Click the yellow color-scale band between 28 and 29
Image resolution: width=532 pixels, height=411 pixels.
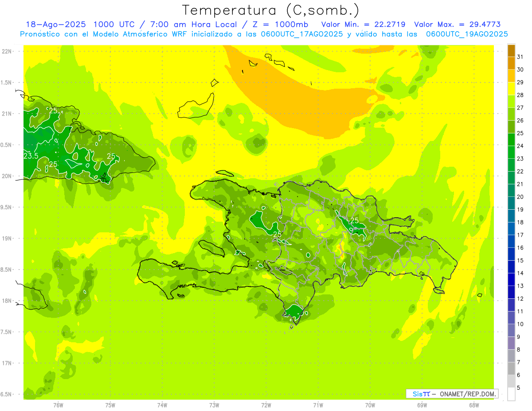click(511, 89)
